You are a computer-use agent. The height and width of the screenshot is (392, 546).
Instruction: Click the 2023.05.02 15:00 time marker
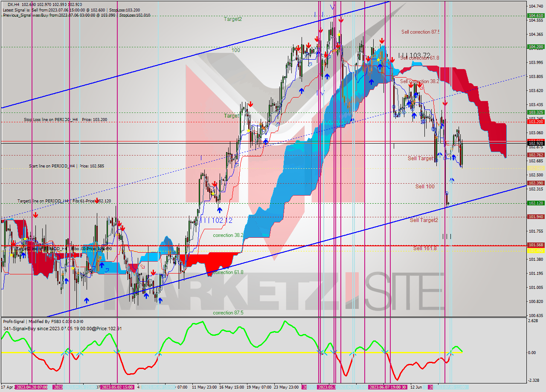point(117,387)
